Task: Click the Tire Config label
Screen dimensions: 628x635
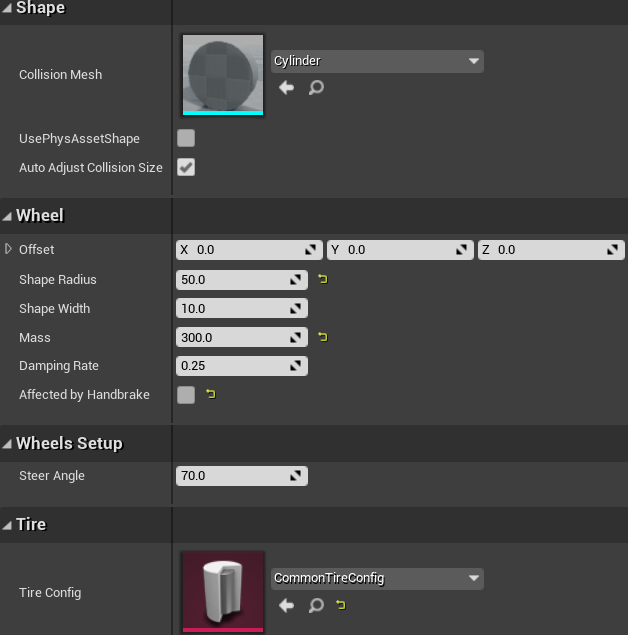Action: pyautogui.click(x=50, y=592)
